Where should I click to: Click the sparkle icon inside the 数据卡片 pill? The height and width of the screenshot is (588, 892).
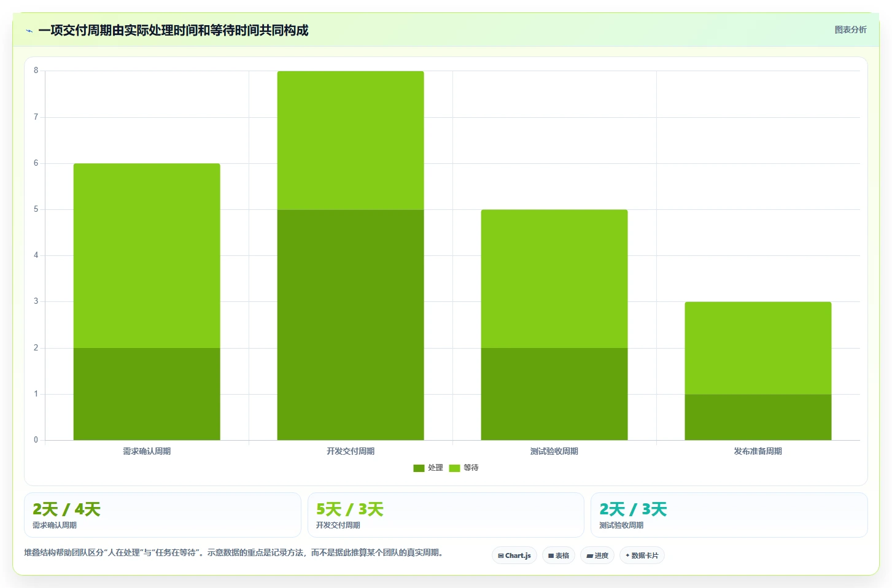point(627,555)
